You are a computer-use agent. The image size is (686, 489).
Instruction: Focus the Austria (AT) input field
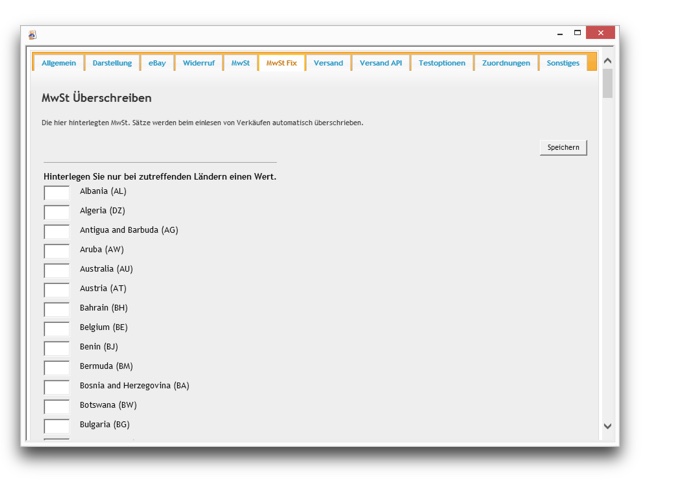tap(56, 290)
